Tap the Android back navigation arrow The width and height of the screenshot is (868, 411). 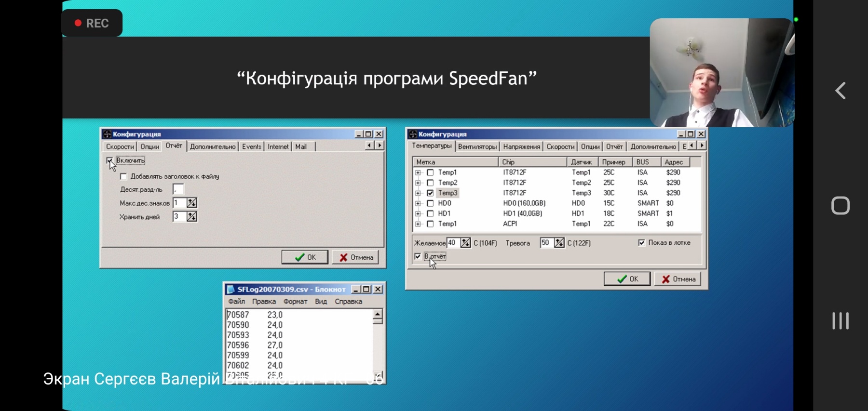[841, 91]
